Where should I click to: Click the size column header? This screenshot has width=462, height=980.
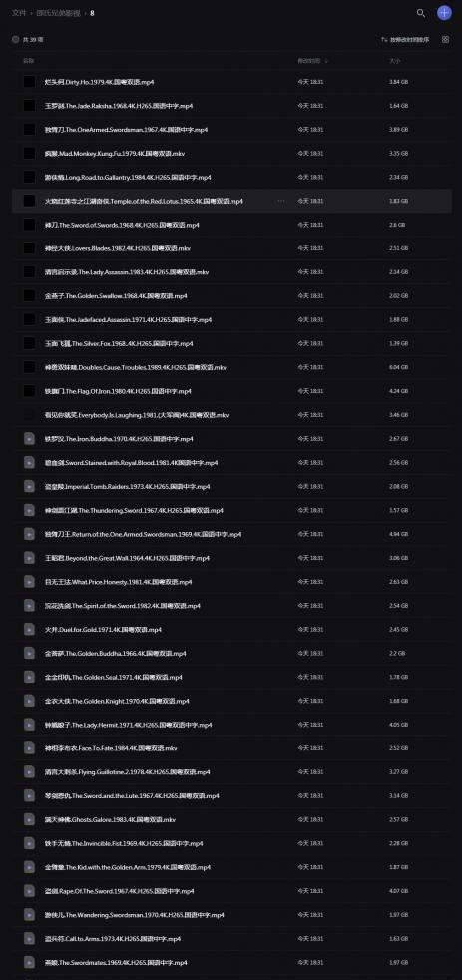[x=394, y=61]
